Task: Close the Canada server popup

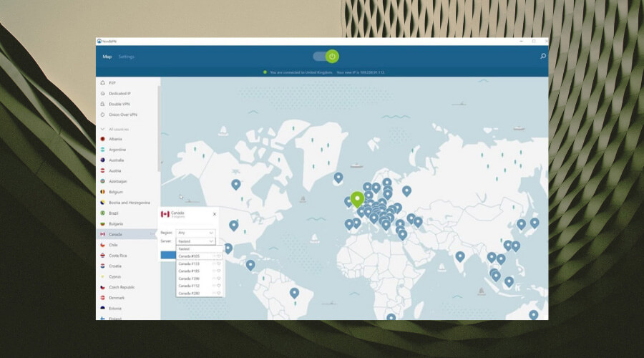Action: pyautogui.click(x=215, y=213)
